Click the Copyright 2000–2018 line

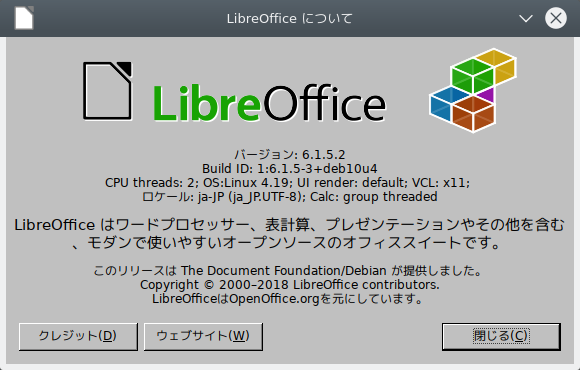290,285
